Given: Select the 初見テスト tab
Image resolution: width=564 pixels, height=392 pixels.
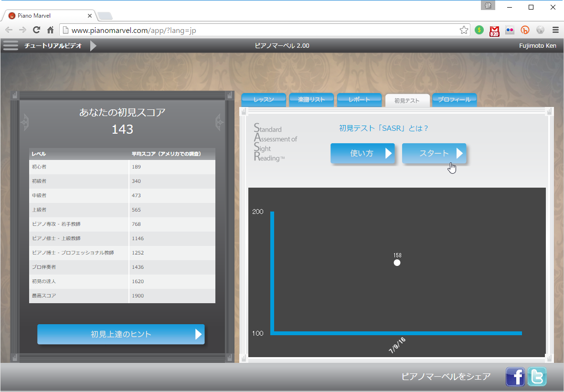Looking at the screenshot, I should coord(407,100).
